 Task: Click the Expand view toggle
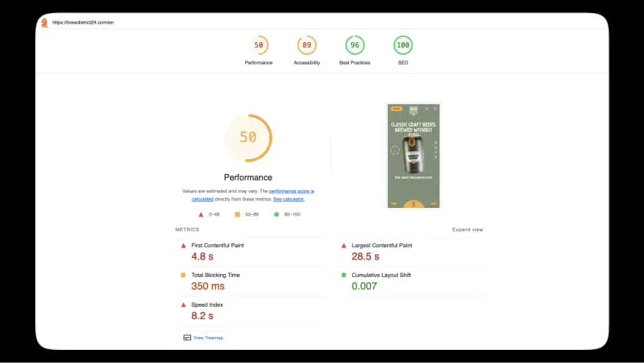(x=468, y=229)
